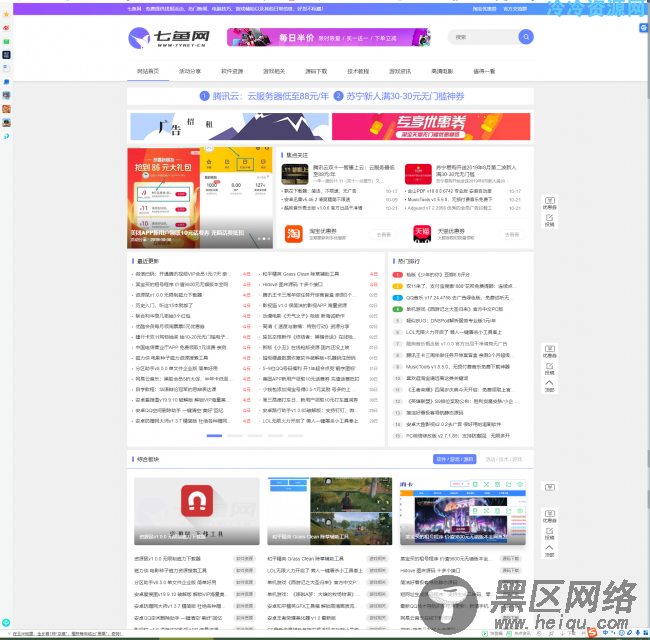Open the 专享优惠券 red banner
Screen dimensions: 650x640
coord(431,126)
